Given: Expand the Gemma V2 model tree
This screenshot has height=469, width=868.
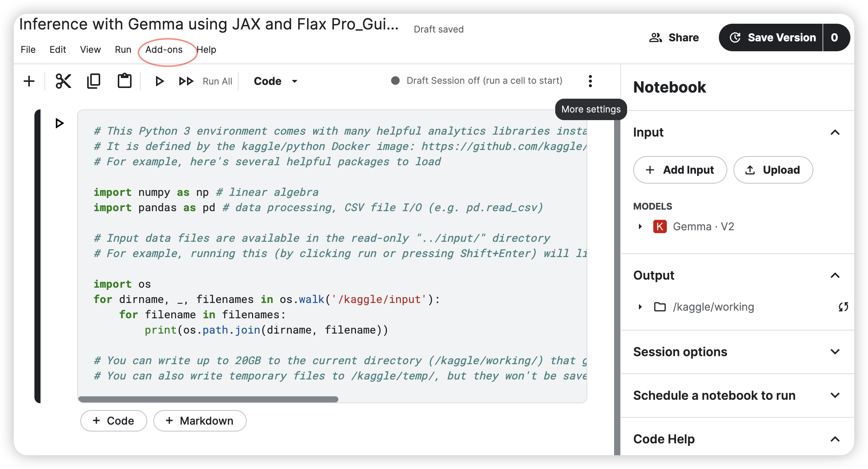Looking at the screenshot, I should [x=640, y=226].
